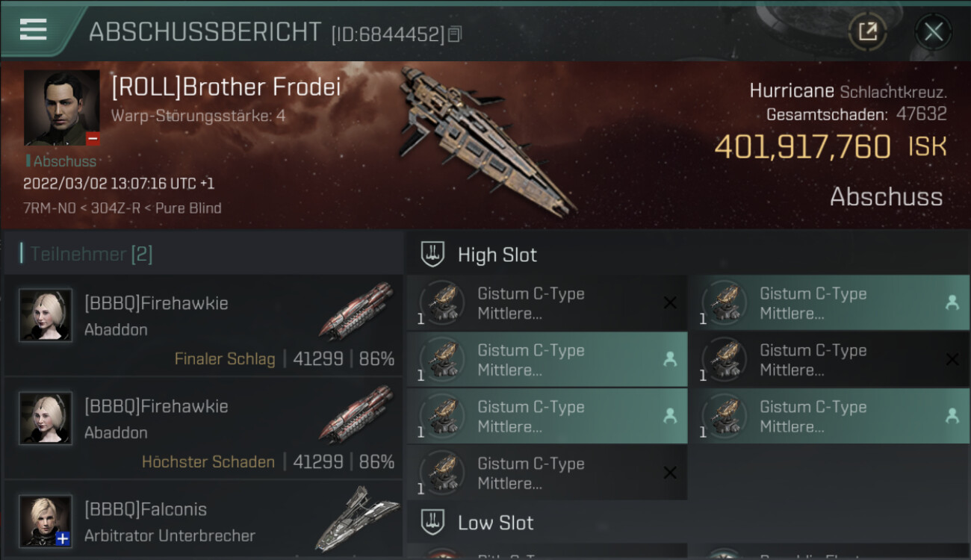The height and width of the screenshot is (560, 971).
Task: Click the blue plus badge on Falconis
Action: click(x=63, y=538)
